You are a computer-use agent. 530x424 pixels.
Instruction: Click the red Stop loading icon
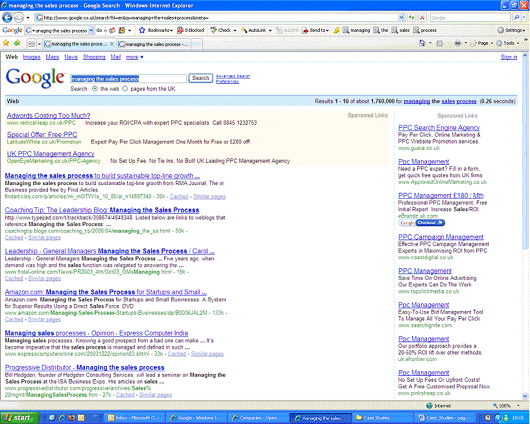point(422,18)
